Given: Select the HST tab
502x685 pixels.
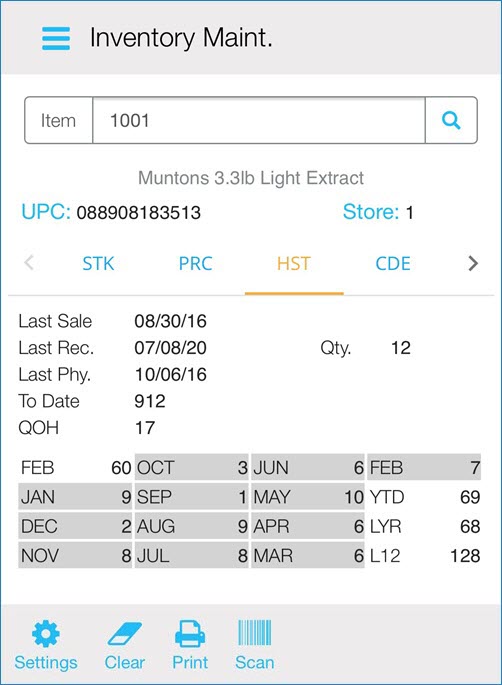Looking at the screenshot, I should tap(294, 263).
